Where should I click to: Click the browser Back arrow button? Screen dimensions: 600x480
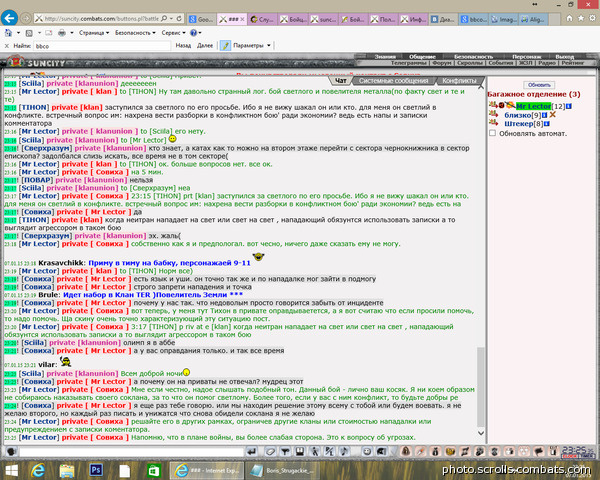click(x=9, y=18)
